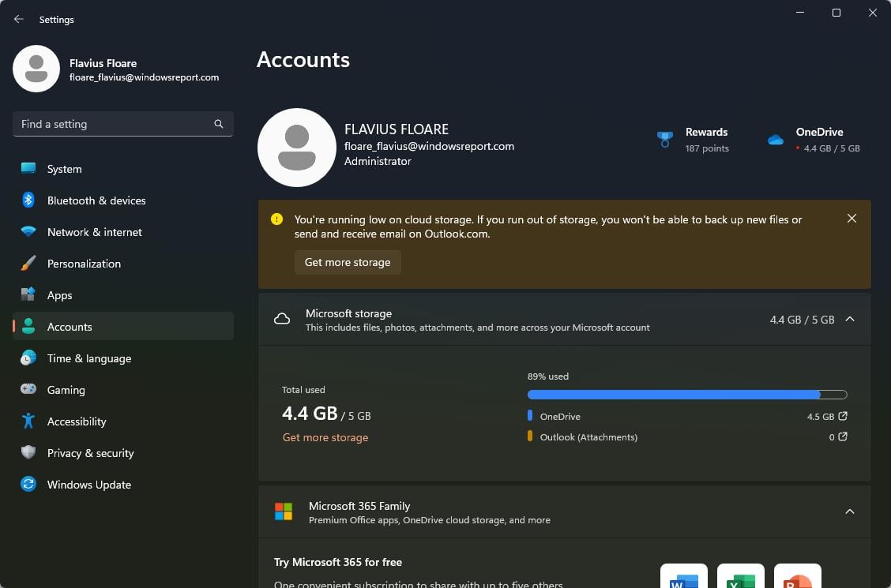
Task: Click the FLAVIUS FLOARE account name
Action: pyautogui.click(x=397, y=129)
